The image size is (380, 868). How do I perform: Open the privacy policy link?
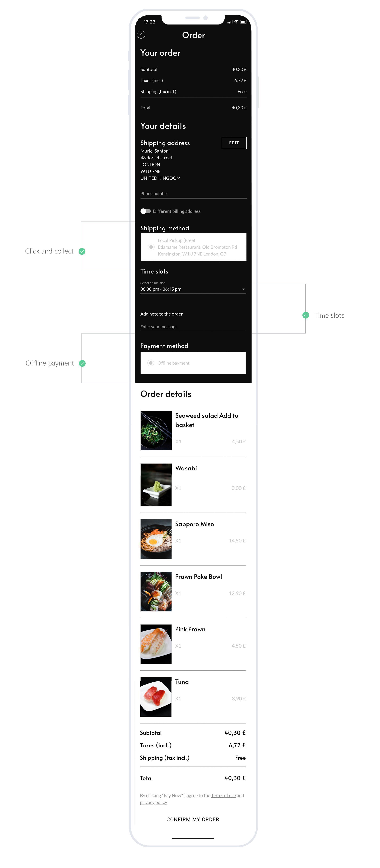click(154, 802)
